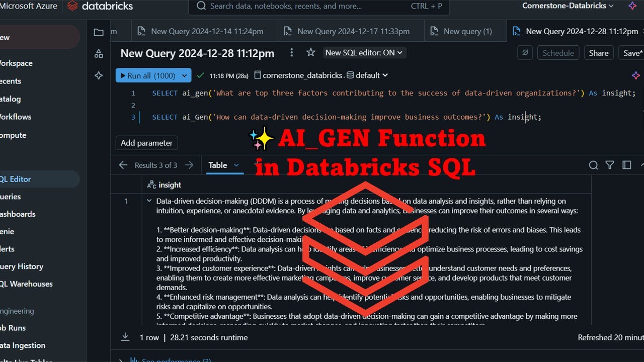Click the Save* button
Screen dimensions: 644x362
(x=632, y=53)
